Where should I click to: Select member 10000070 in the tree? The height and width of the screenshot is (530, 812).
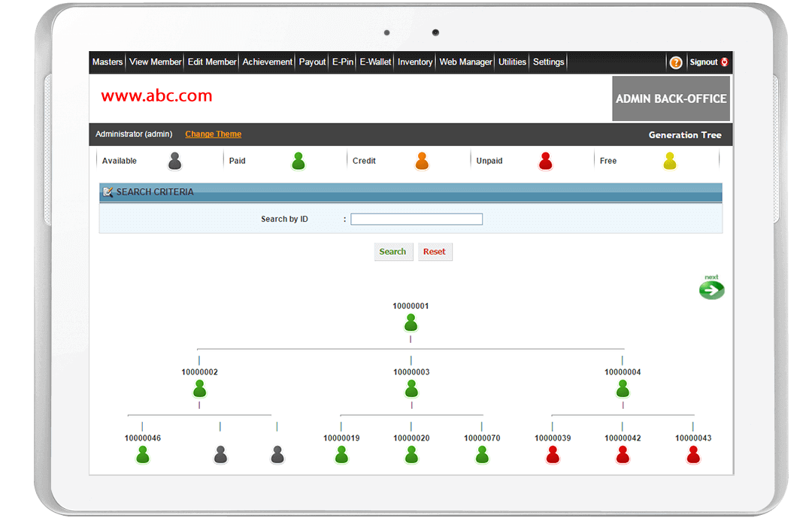pos(482,455)
